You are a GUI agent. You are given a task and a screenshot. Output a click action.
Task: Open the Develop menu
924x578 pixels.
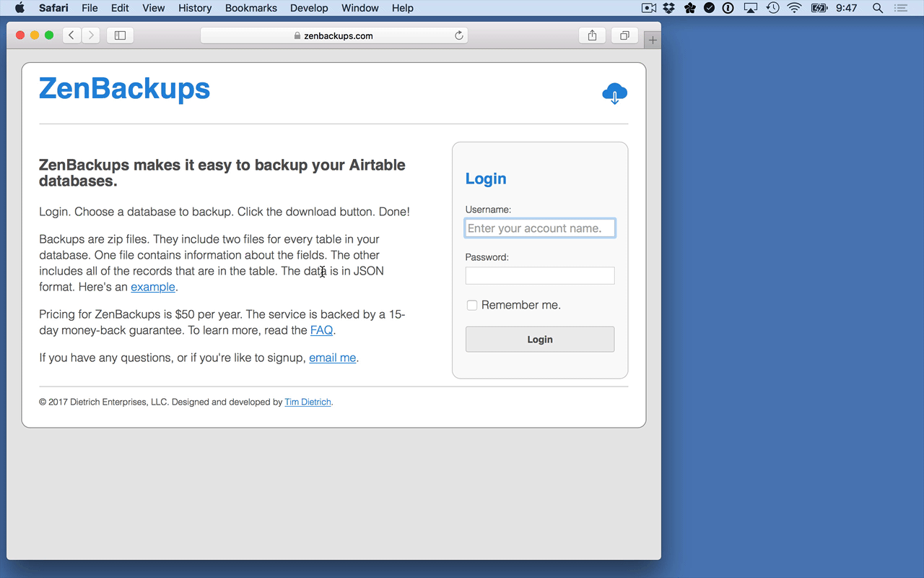[x=309, y=8]
